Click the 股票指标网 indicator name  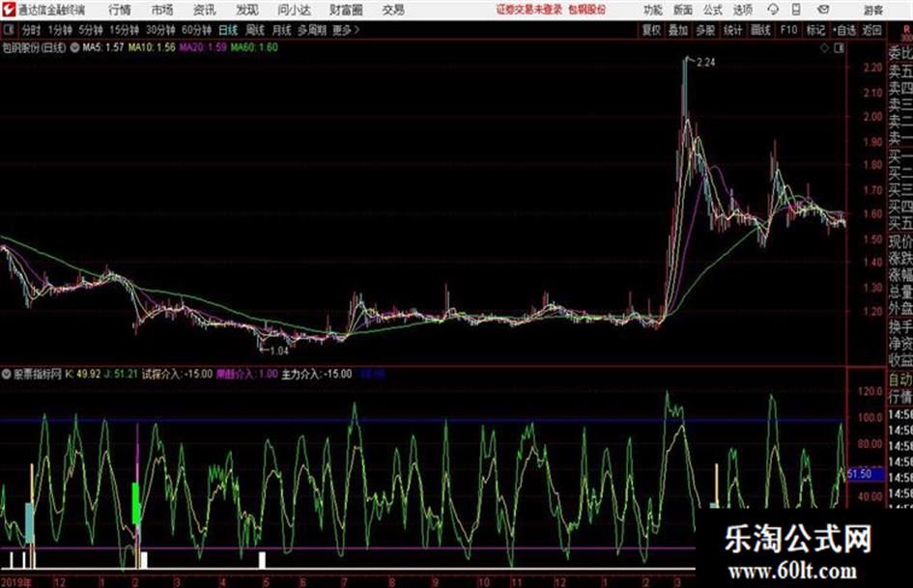coord(38,375)
